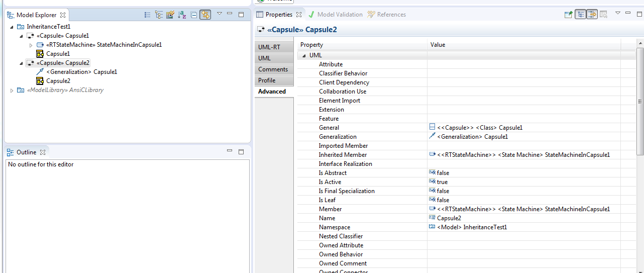Click the Capsule2 diagram icon in tree
The width and height of the screenshot is (644, 273).
pos(40,81)
